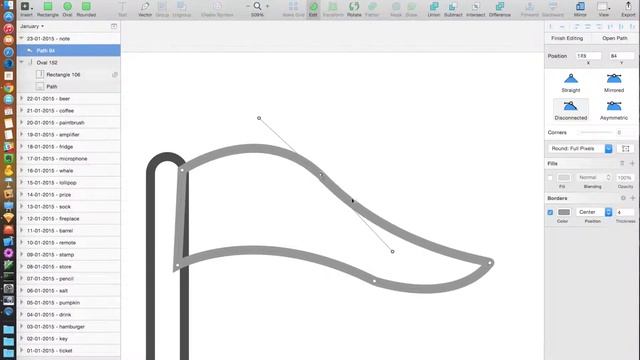Launch Sketch from the dock
The image size is (640, 360).
[x=9, y=218]
